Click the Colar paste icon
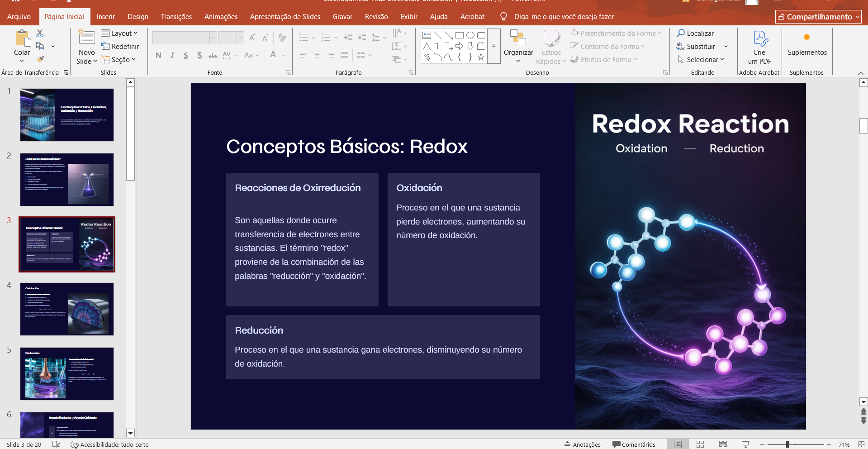This screenshot has height=449, width=868. (22, 38)
